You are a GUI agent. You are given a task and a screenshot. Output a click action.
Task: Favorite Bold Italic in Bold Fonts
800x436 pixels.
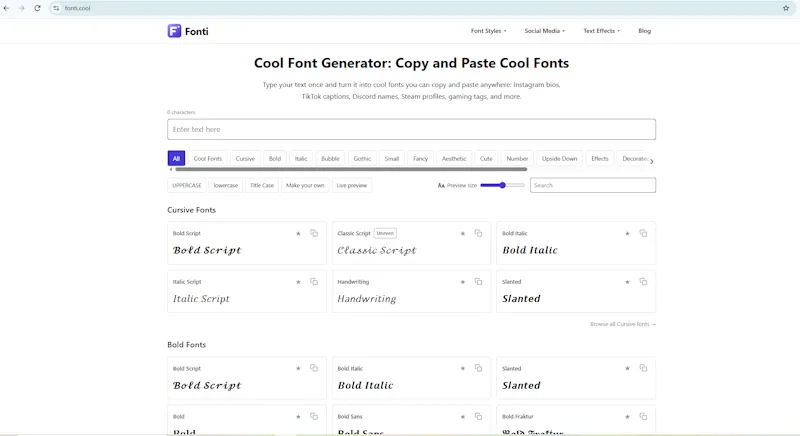[463, 368]
